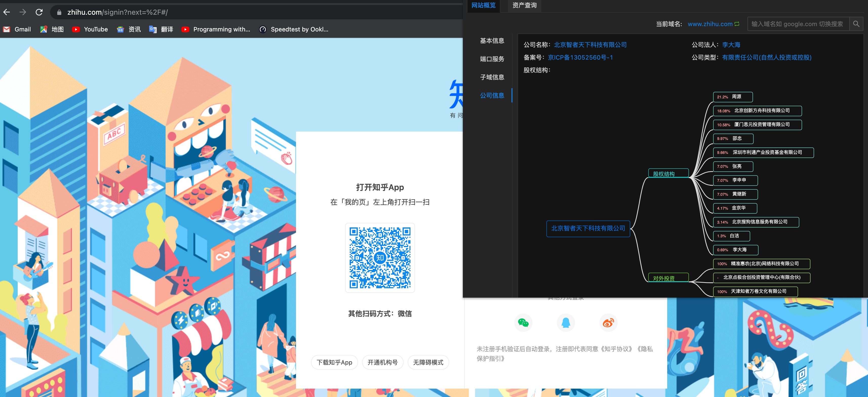Screen dimensions: 868x397
Task: Click the browser forward arrow
Action: point(23,12)
